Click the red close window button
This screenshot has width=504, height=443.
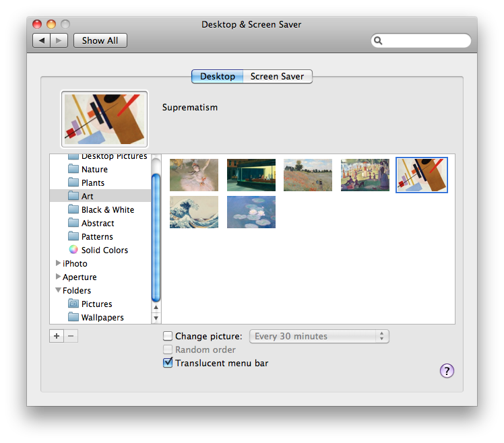pos(37,24)
